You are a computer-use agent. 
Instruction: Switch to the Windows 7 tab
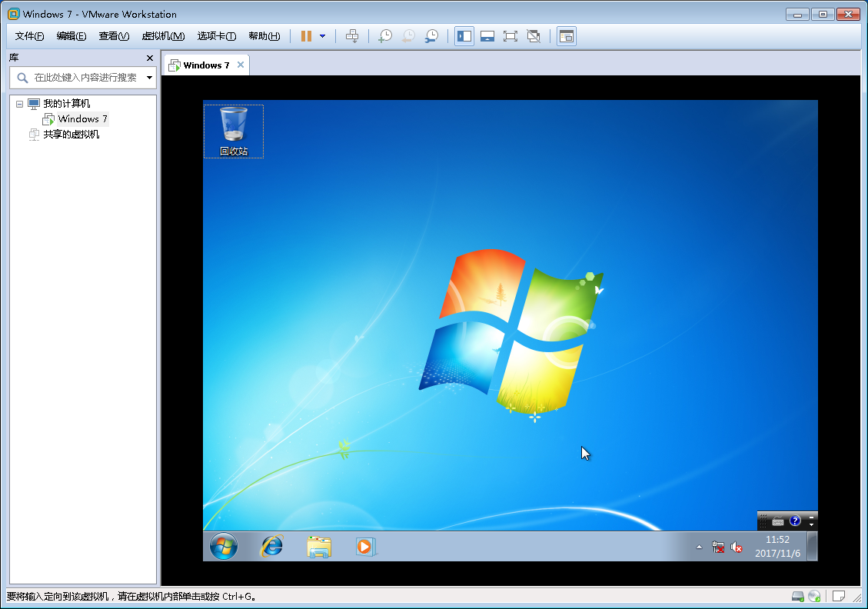(x=206, y=65)
